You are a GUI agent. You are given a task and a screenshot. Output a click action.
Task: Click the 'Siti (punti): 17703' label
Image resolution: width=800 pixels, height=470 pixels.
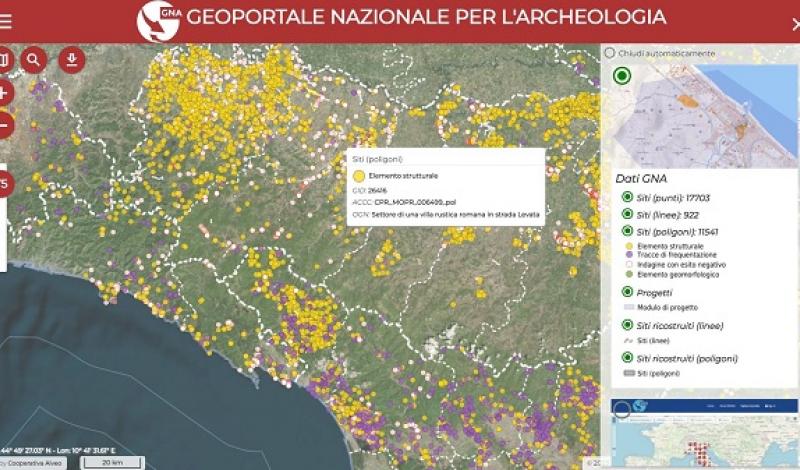(x=673, y=197)
